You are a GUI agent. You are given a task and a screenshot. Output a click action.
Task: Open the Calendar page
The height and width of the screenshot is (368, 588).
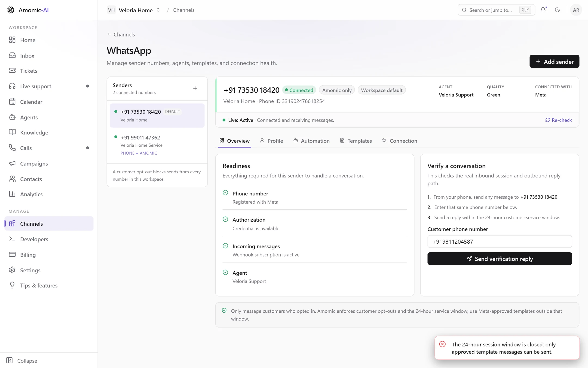pos(49,102)
